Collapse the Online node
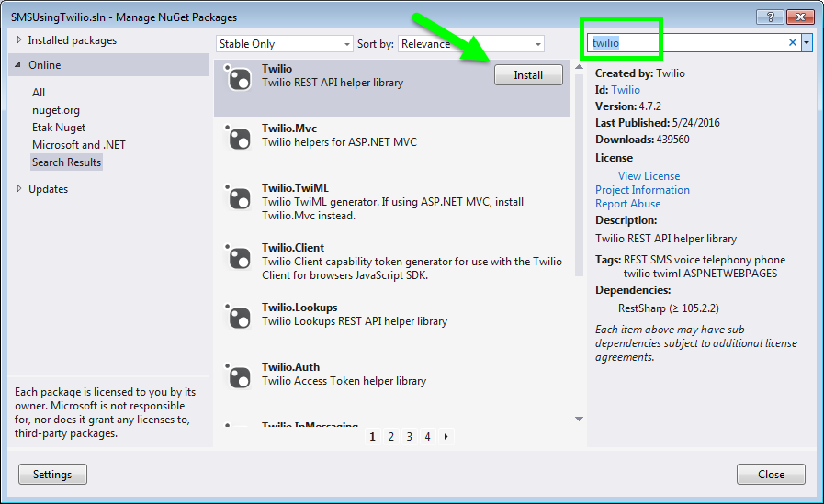The height and width of the screenshot is (504, 824). coord(17,64)
